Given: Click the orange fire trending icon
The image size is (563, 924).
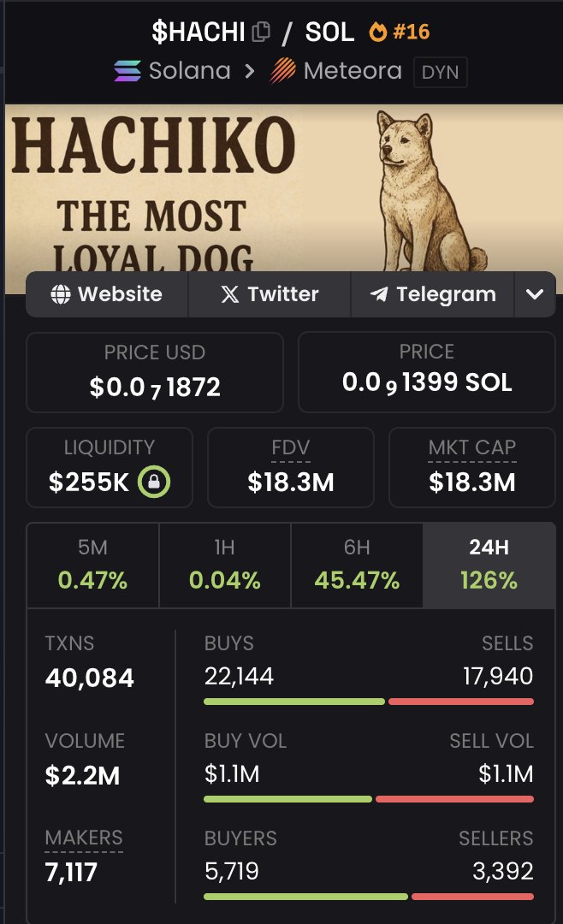Looking at the screenshot, I should [377, 33].
